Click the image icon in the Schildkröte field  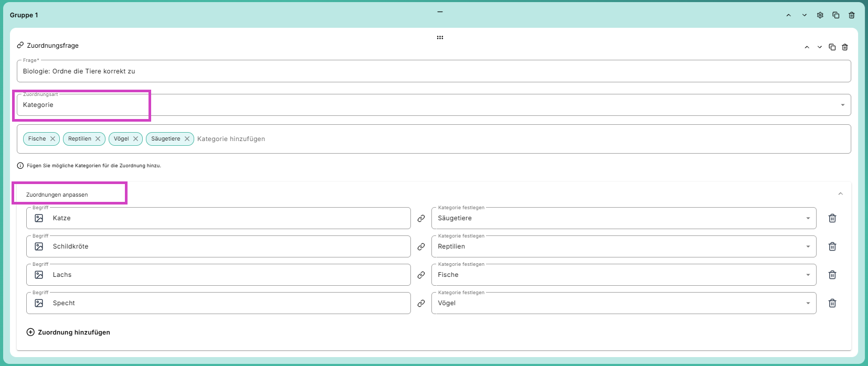[39, 246]
